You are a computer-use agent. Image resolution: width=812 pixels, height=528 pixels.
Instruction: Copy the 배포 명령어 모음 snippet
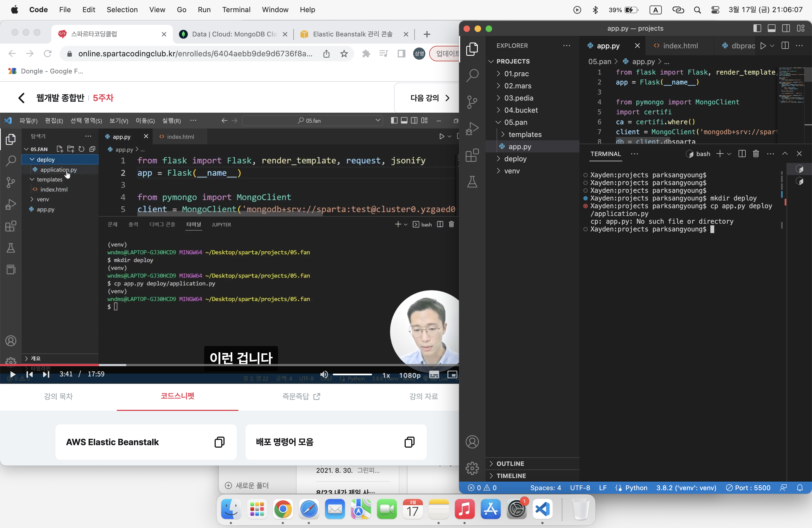409,442
